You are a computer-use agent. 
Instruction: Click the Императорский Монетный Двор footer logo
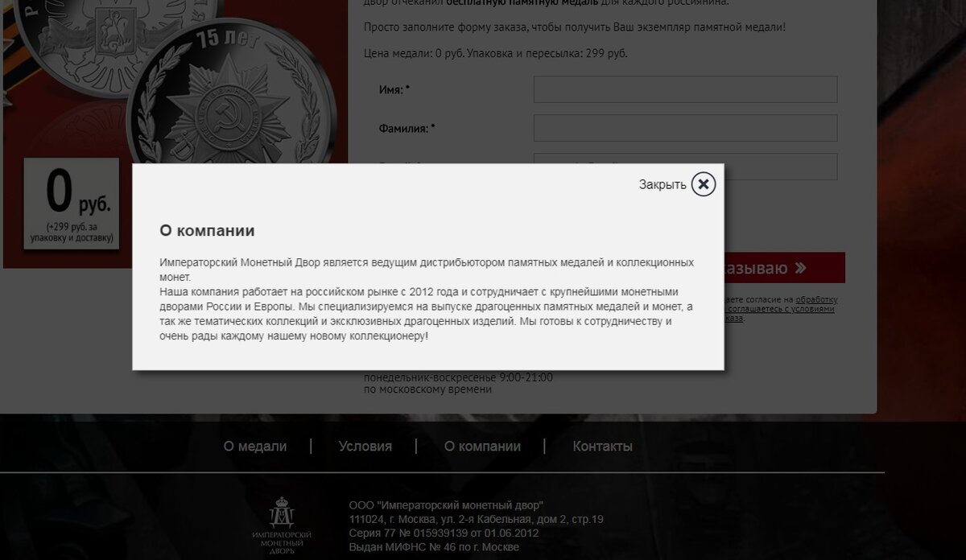[282, 525]
